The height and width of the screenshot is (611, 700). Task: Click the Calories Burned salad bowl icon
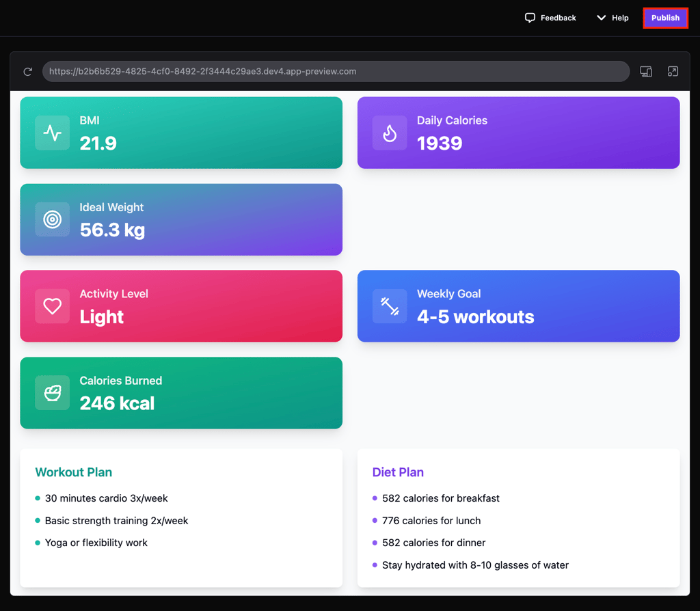point(52,393)
